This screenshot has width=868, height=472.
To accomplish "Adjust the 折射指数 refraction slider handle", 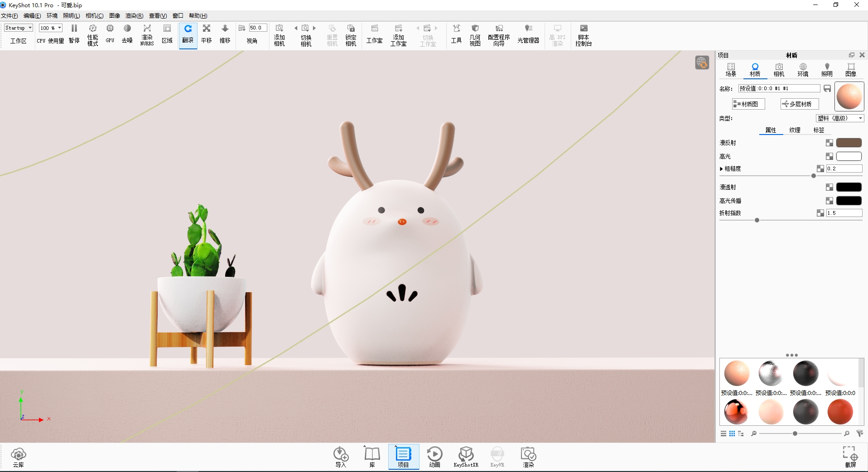I will point(757,220).
